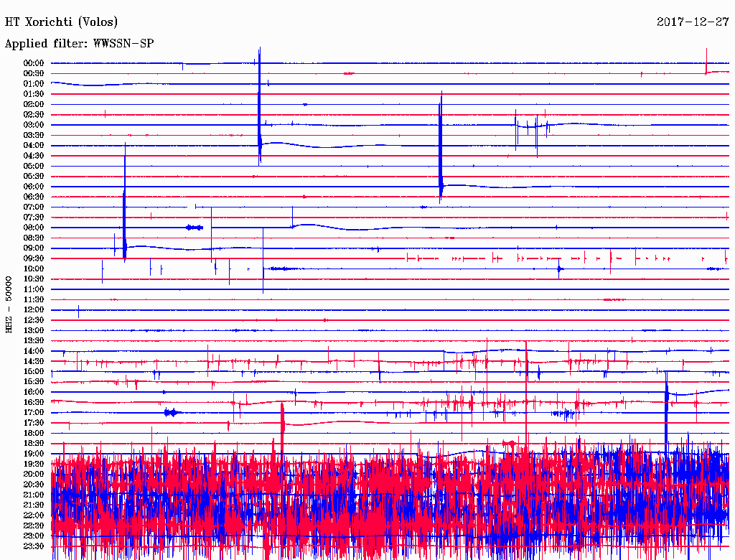Screen dimensions: 735x560
Task: Click the station title HT Xorichti (Volos)
Action: pyautogui.click(x=61, y=22)
